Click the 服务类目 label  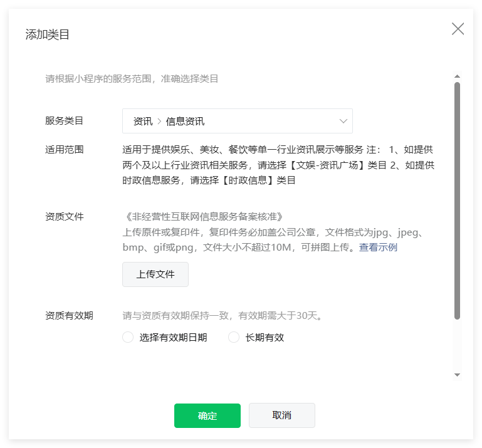pyautogui.click(x=65, y=121)
